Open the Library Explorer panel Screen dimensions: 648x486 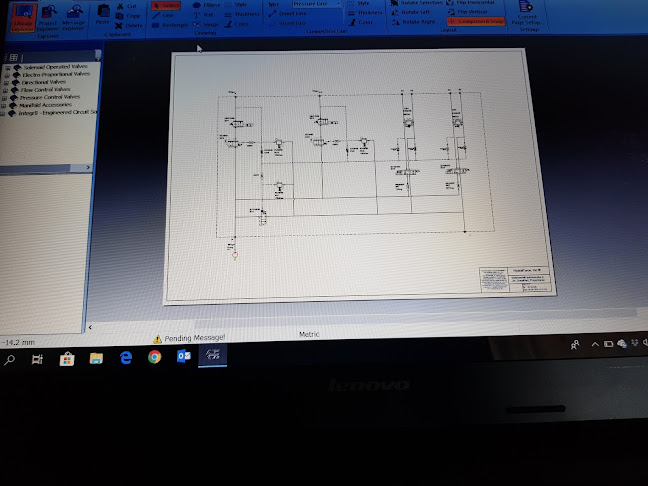[23, 18]
